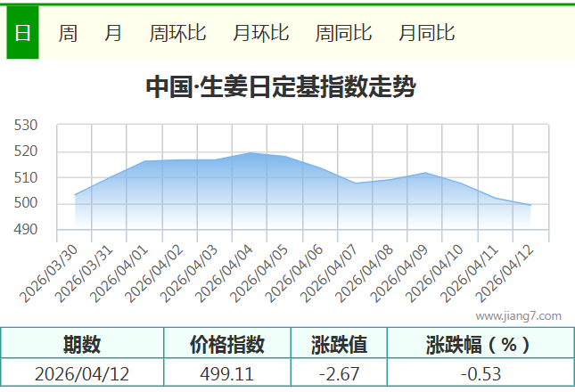575x392 pixels.
Task: Click the www.jiang7.com watermark link
Action: (518, 315)
